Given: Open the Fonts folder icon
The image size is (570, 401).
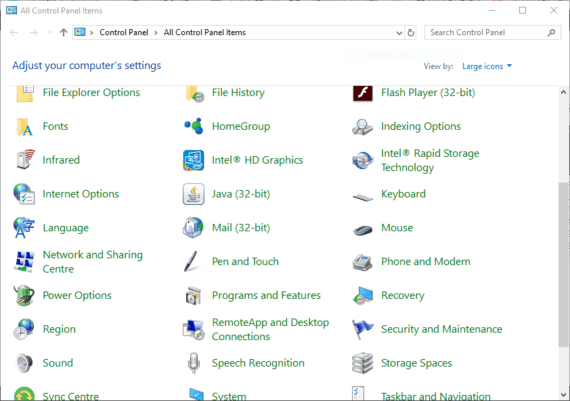Looking at the screenshot, I should [25, 127].
